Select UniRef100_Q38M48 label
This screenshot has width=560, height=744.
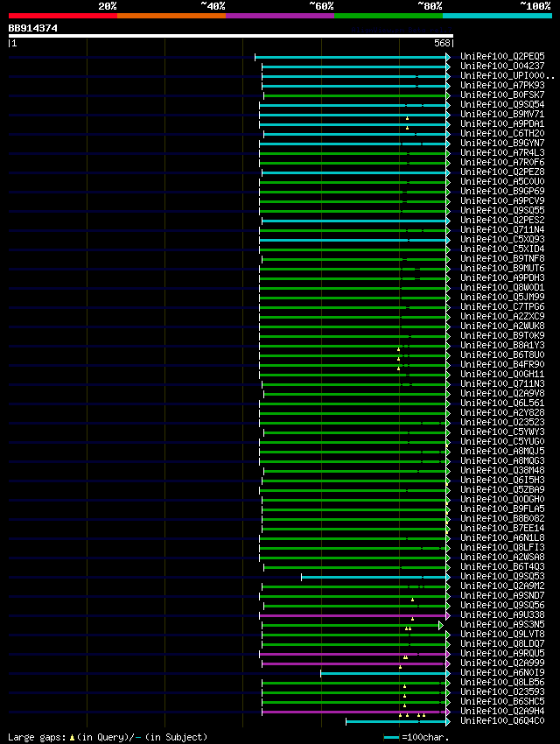tap(502, 471)
